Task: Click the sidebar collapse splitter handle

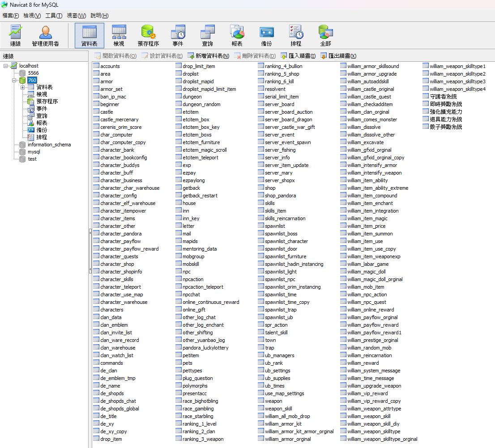Action: (90, 252)
